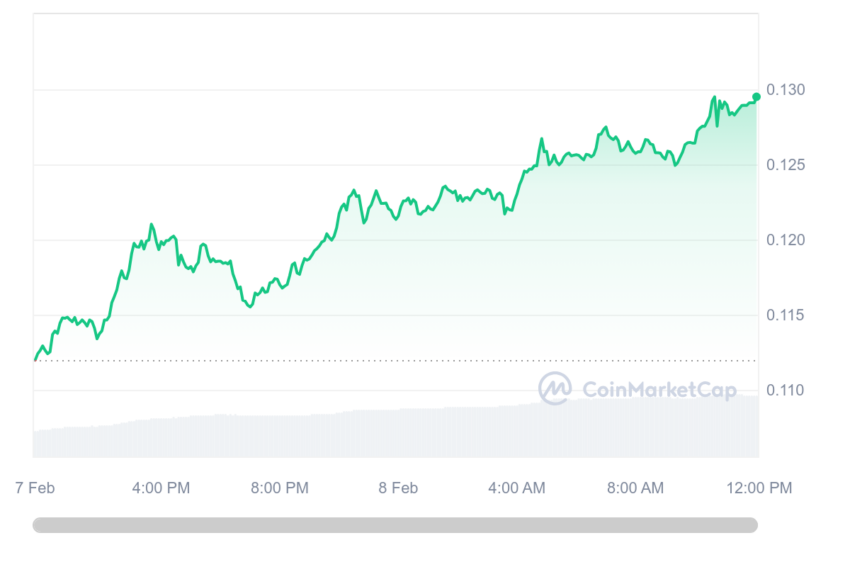Click the CoinMarketCap logo icon
850x567 pixels.
[x=555, y=388]
